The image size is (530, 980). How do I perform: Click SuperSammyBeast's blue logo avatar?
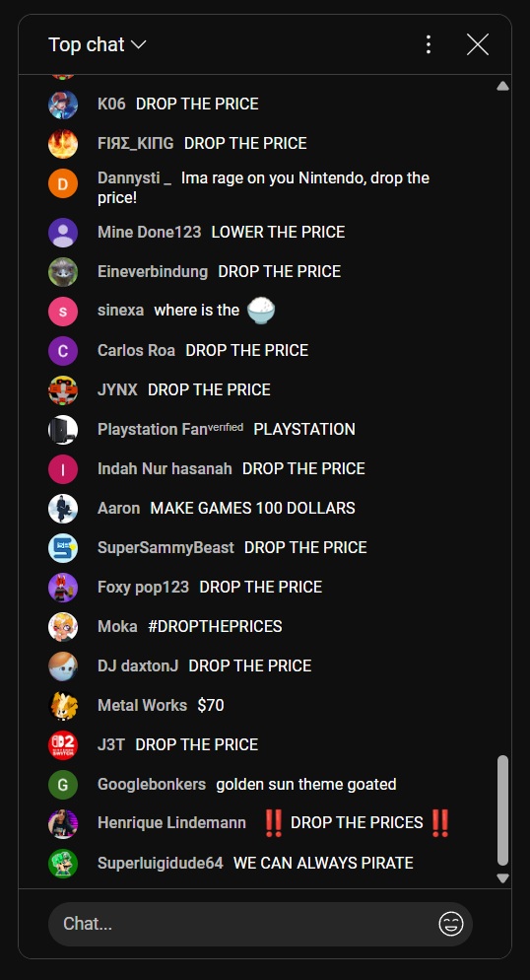(x=63, y=548)
